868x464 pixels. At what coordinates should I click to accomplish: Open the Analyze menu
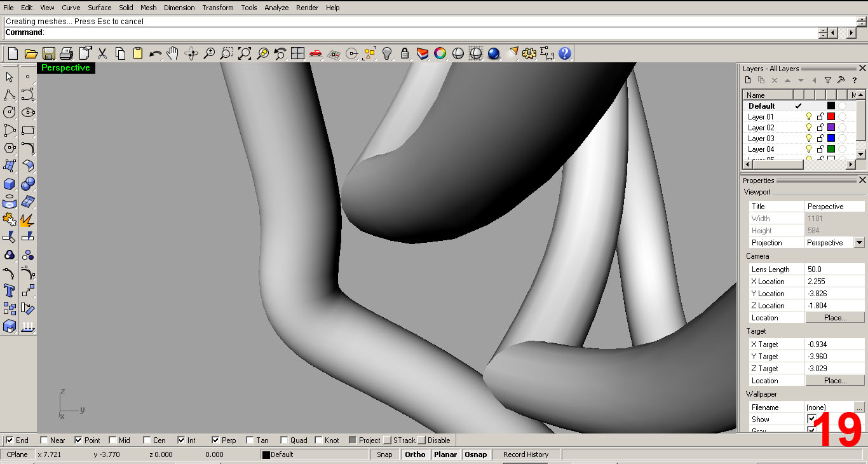[276, 8]
